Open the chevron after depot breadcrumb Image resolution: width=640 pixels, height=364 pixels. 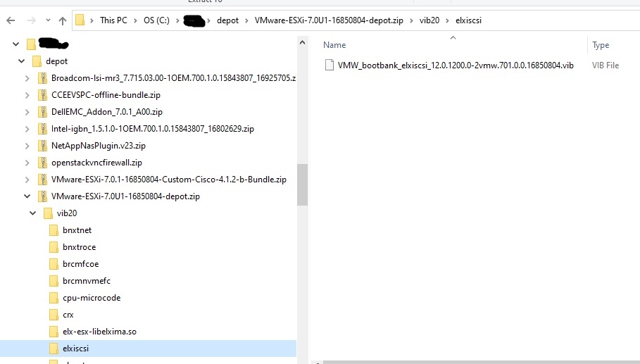click(246, 20)
